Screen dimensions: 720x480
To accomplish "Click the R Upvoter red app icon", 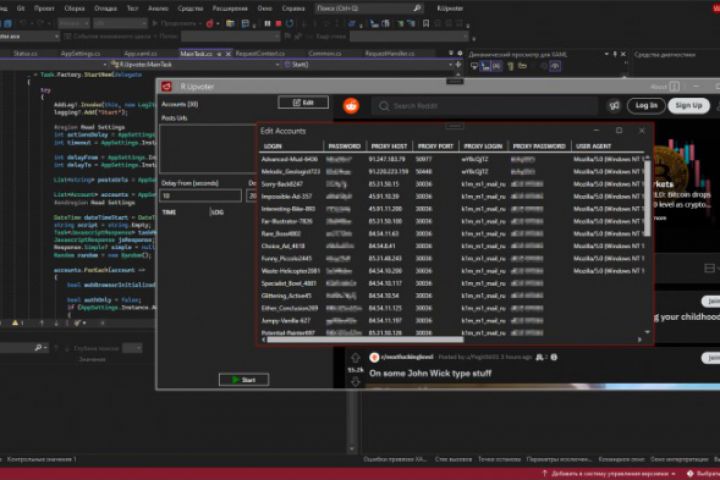I will tap(167, 86).
